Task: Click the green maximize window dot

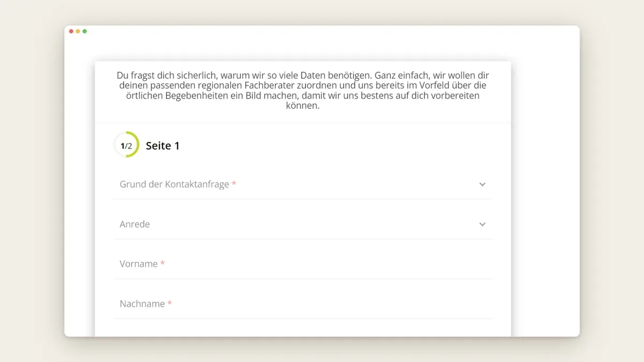Action: coord(84,31)
